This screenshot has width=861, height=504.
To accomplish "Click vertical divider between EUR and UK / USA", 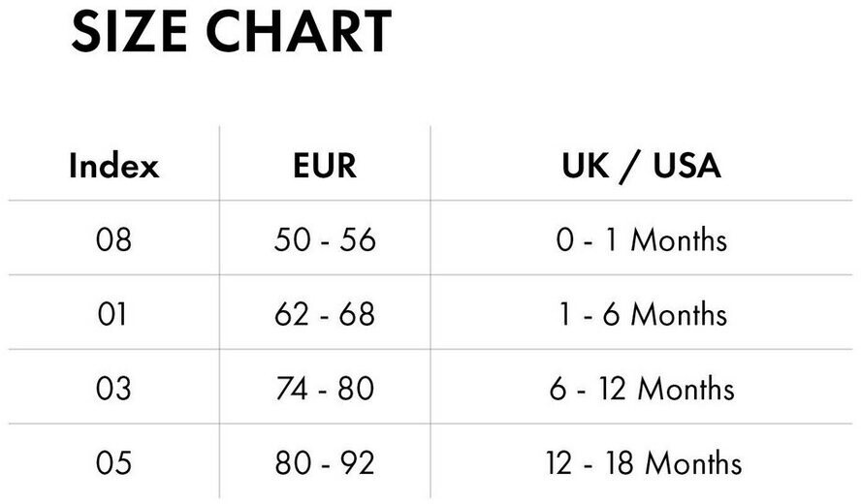I will point(431,310).
